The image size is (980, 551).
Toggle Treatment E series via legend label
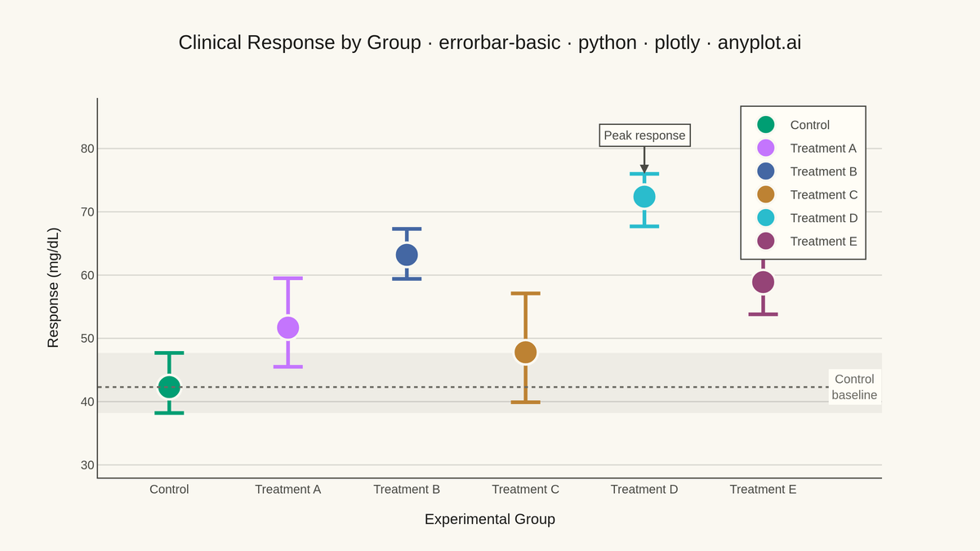(x=823, y=241)
